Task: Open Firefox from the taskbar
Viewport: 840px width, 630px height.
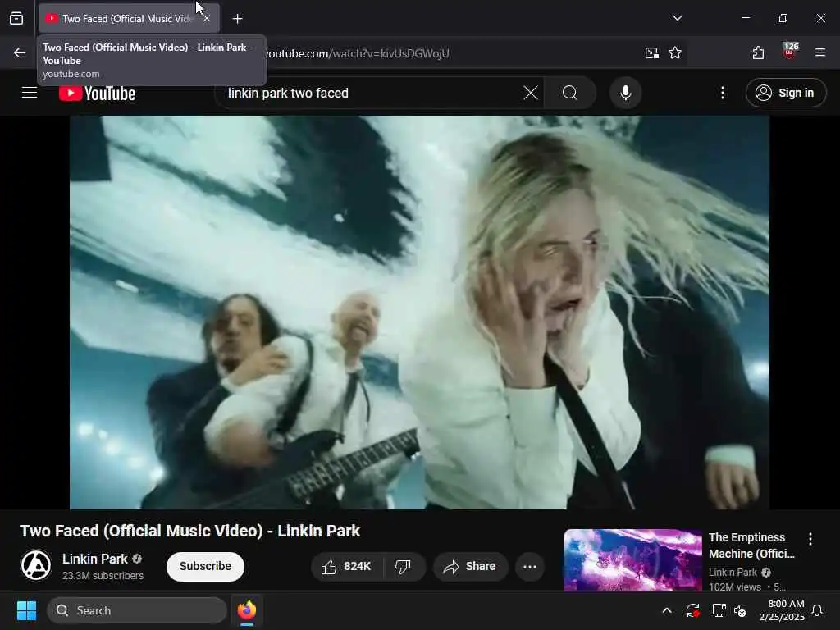Action: click(247, 610)
